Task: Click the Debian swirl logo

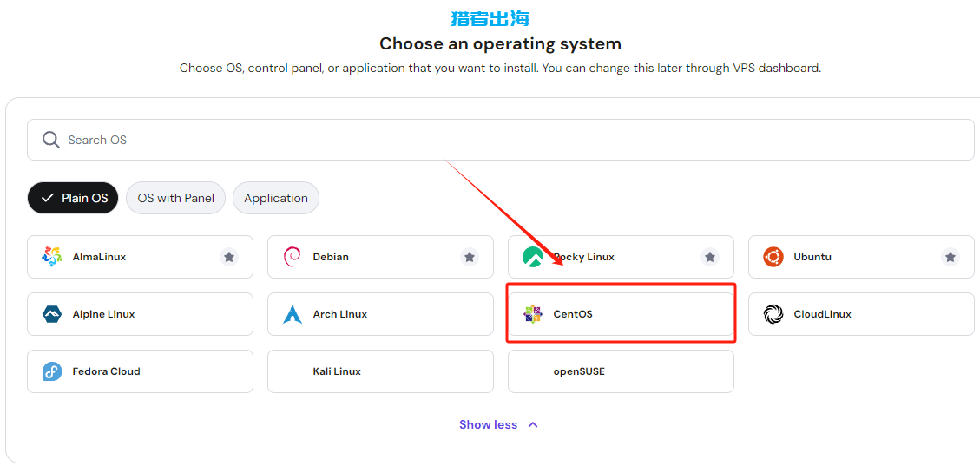Action: [x=293, y=257]
